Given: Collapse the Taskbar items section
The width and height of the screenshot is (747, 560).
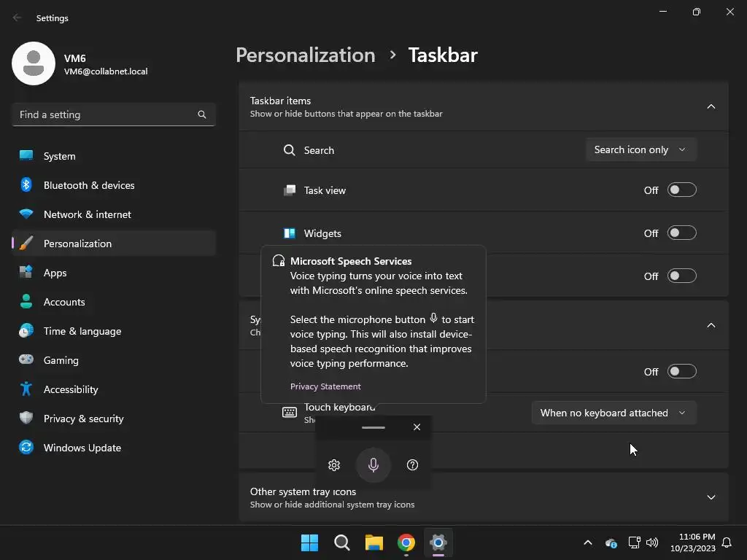Looking at the screenshot, I should pyautogui.click(x=711, y=106).
